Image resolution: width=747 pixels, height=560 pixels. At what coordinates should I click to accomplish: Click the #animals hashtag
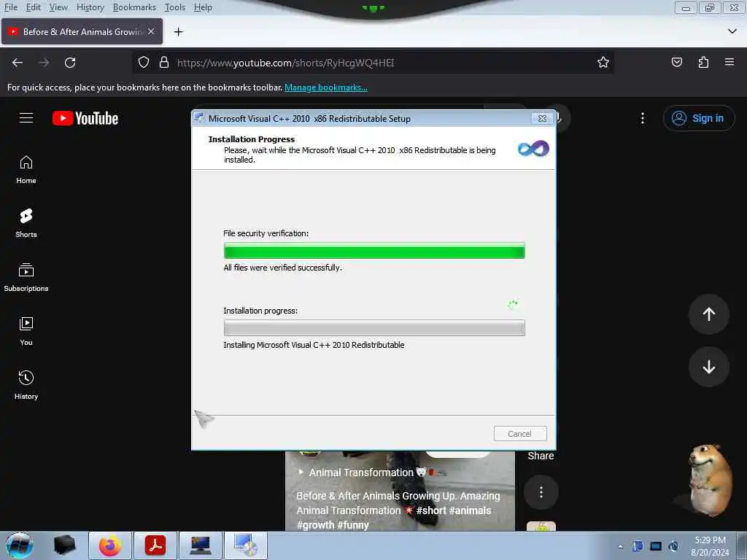point(470,510)
